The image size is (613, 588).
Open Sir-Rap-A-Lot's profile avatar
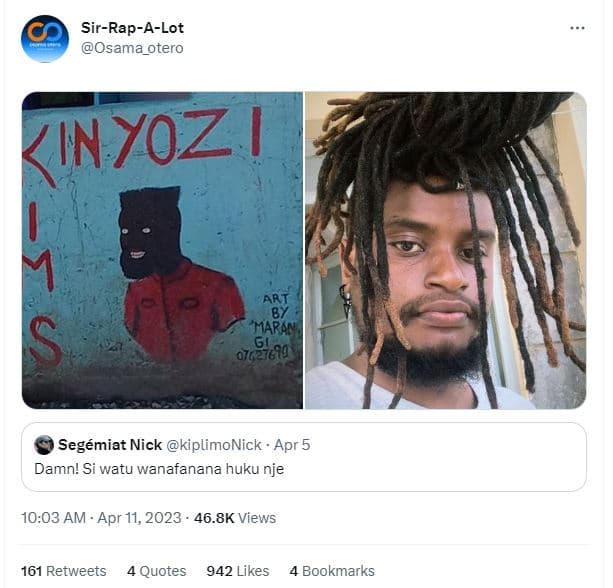click(45, 39)
